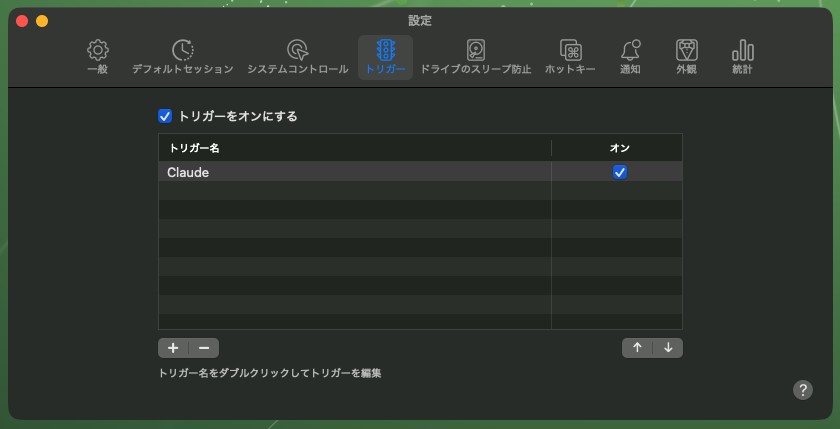This screenshot has height=429, width=840.
Task: Uncheck the Claude trigger on checkbox
Action: point(620,172)
